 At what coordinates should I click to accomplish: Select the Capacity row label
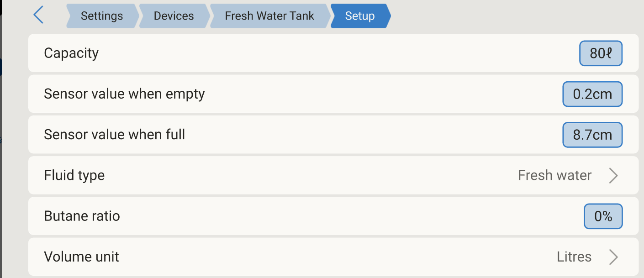(71, 53)
